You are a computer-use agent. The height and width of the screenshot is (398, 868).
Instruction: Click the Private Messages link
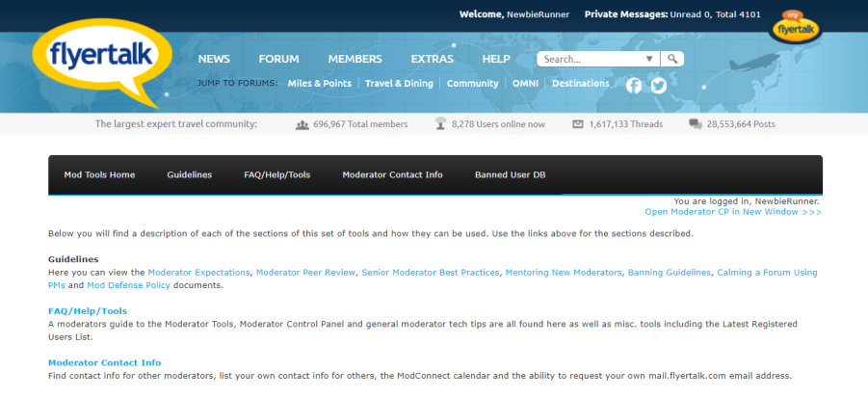point(625,14)
